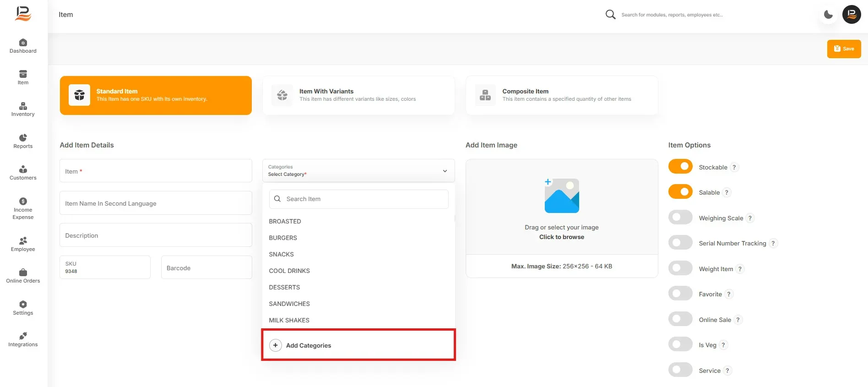Viewport: 868px width, 387px height.
Task: Open Income Expense in the sidebar
Action: tap(23, 208)
